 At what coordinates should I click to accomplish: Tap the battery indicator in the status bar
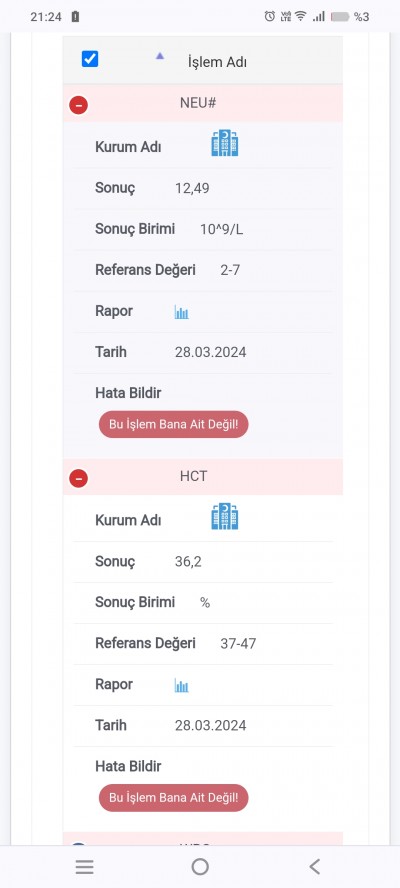(x=340, y=17)
